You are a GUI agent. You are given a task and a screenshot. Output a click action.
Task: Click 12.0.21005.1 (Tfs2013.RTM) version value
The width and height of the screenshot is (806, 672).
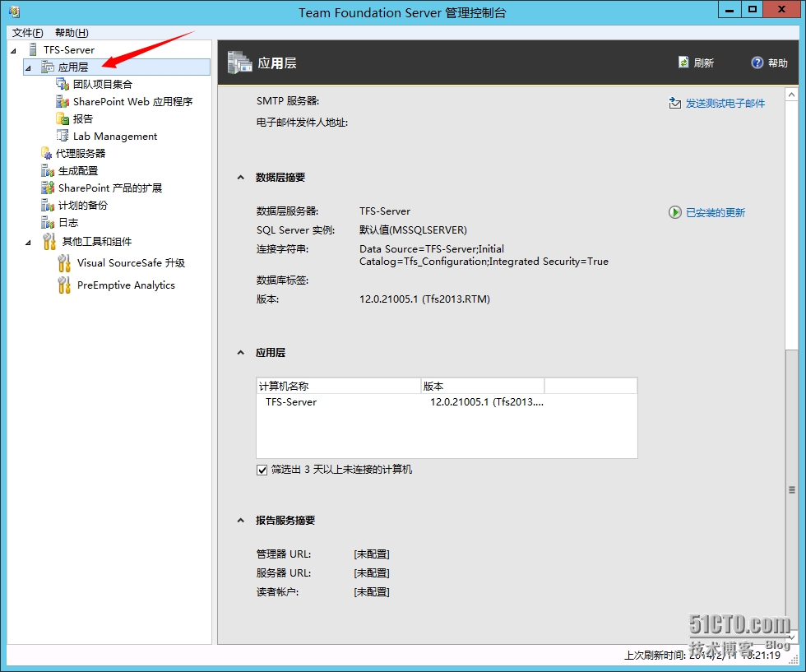(424, 299)
